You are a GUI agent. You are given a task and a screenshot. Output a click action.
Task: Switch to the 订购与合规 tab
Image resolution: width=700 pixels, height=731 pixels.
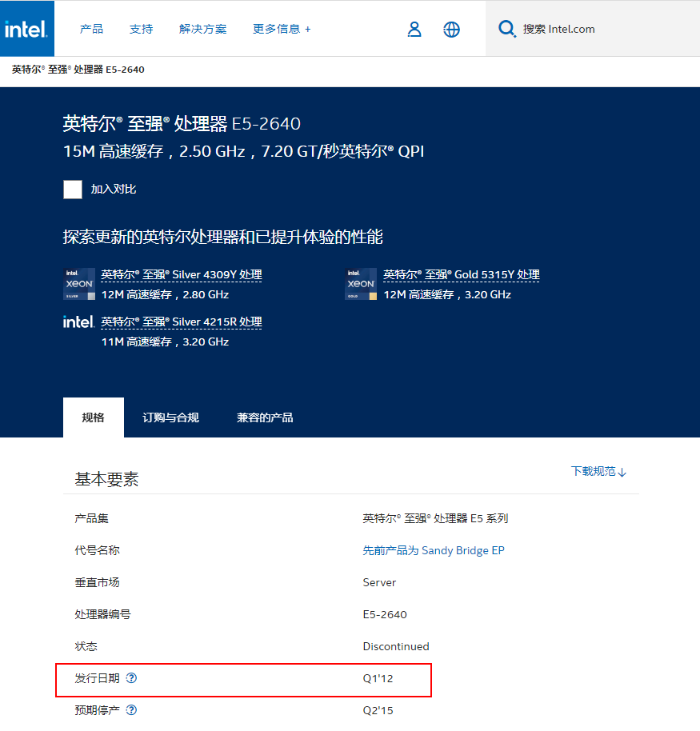[x=170, y=417]
